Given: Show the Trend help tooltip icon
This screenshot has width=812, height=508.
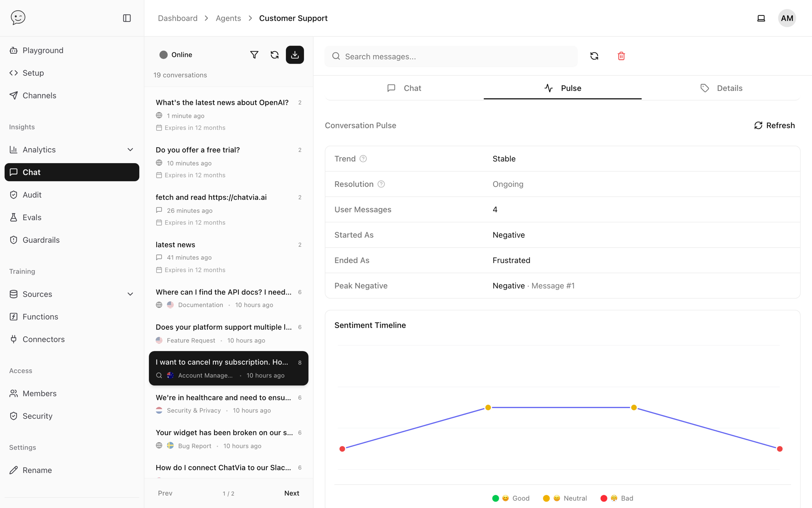Looking at the screenshot, I should 363,159.
